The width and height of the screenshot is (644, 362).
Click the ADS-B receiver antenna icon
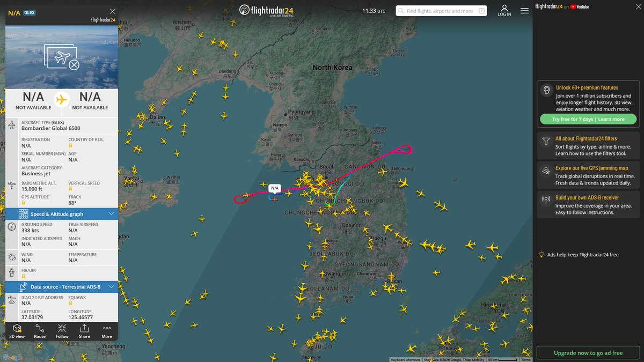coord(546,201)
